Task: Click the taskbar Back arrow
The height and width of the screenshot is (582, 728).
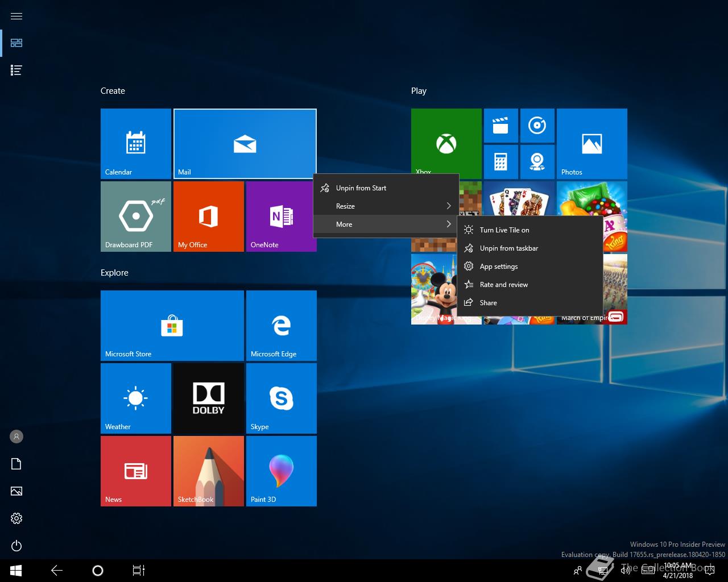Action: [x=57, y=571]
